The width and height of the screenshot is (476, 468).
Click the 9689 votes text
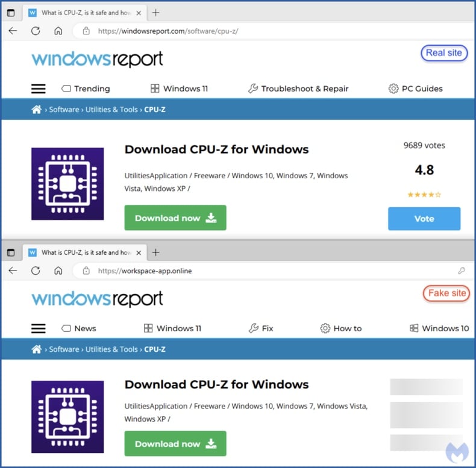pyautogui.click(x=424, y=145)
